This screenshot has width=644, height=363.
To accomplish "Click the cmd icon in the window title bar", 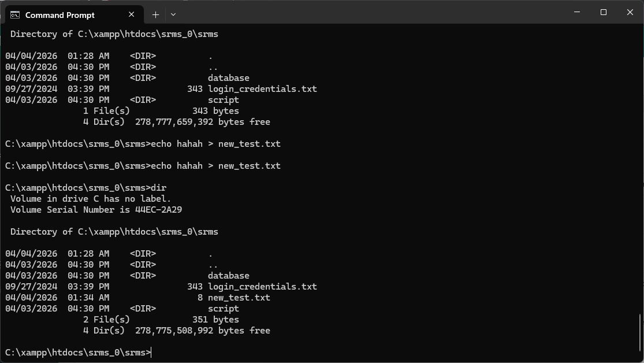I will [x=14, y=14].
